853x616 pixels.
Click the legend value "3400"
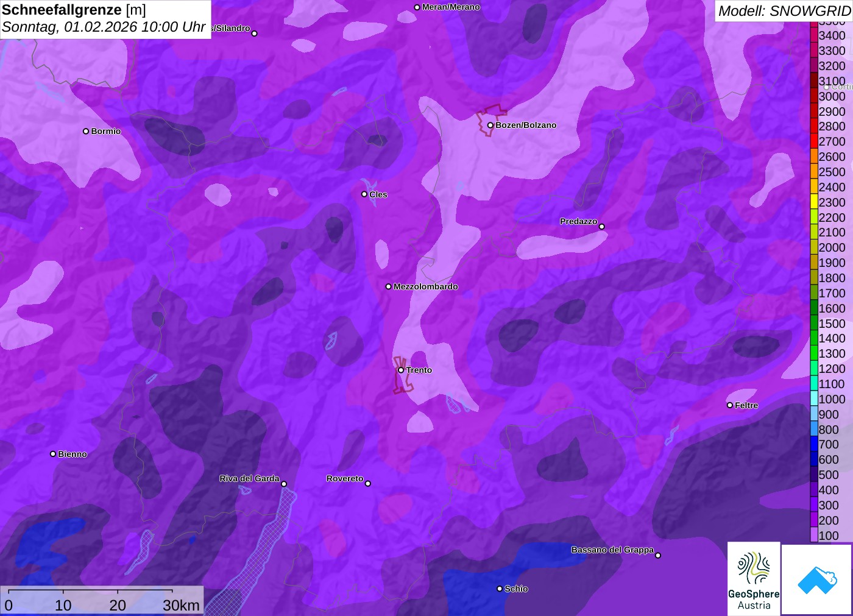(832, 35)
